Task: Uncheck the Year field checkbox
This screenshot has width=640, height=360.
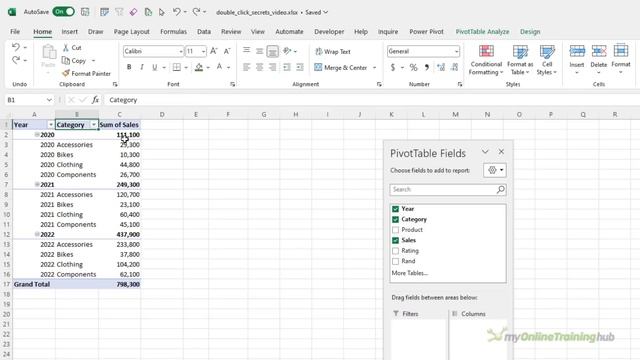Action: [x=395, y=209]
